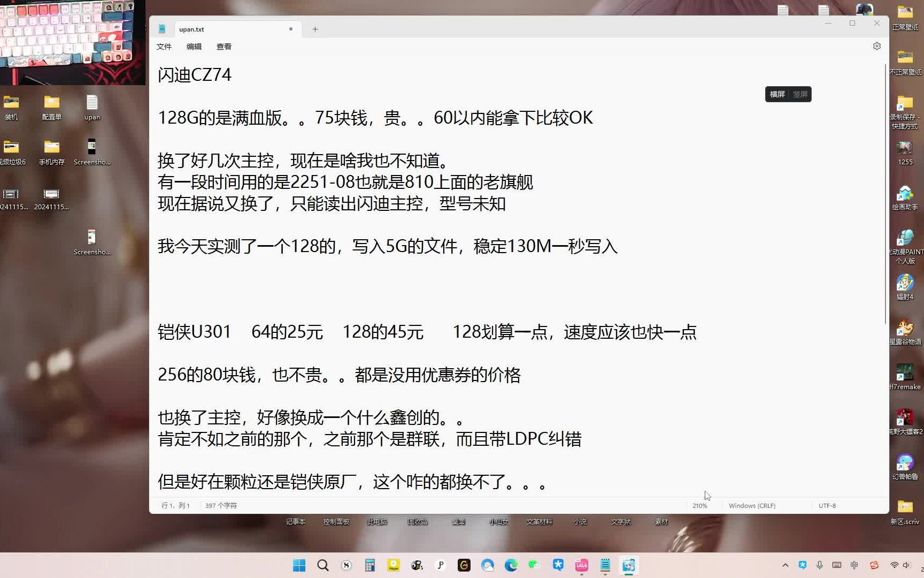This screenshot has width=924, height=578.
Task: Open WeChat from taskbar
Action: 535,565
